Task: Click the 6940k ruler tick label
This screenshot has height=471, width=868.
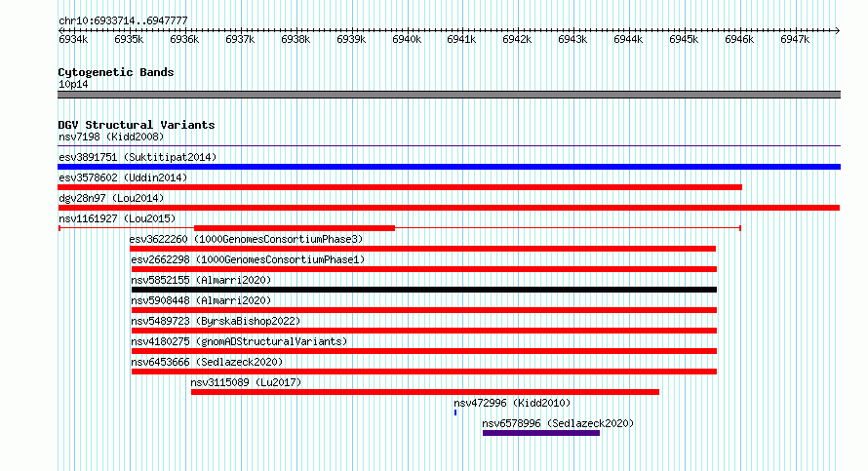Action: point(407,39)
